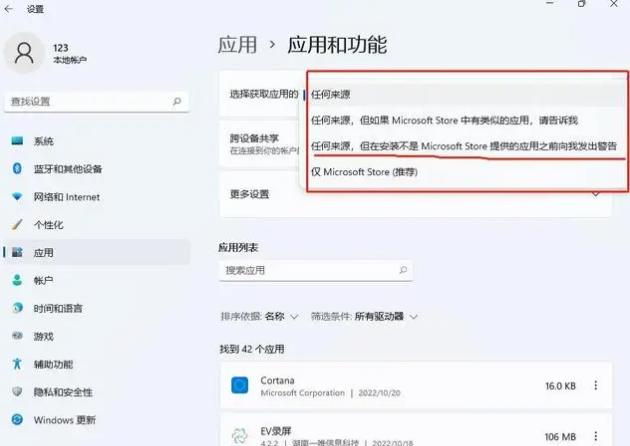Screen dimensions: 630x446
Task: Click the search magnifier in 查找设置 box
Action: (177, 102)
